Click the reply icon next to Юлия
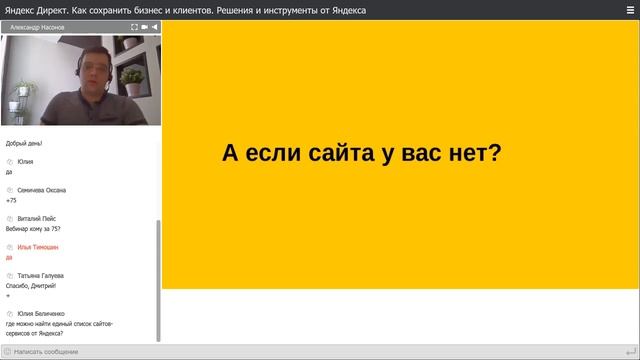 (10, 162)
